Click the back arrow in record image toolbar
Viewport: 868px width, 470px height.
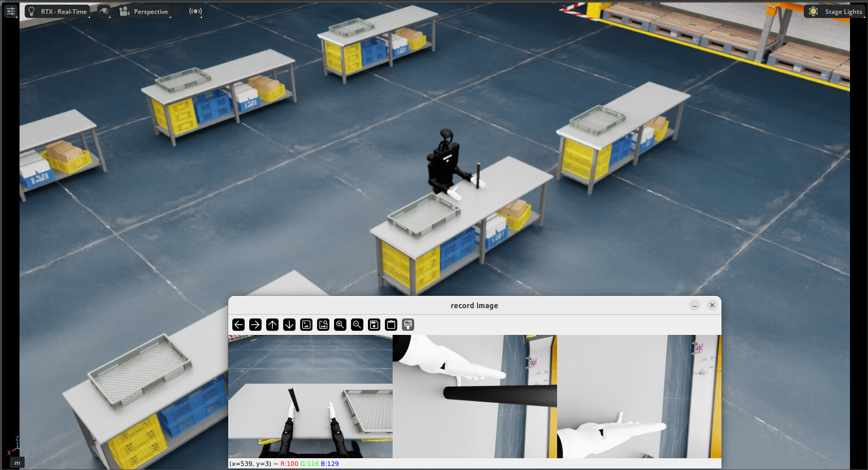238,325
